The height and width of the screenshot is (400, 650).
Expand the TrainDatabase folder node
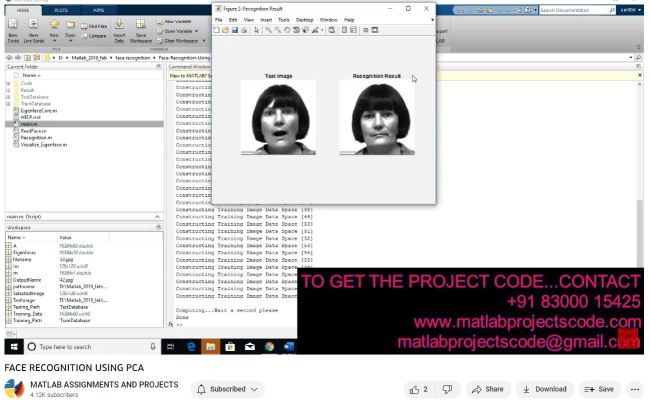click(8, 104)
